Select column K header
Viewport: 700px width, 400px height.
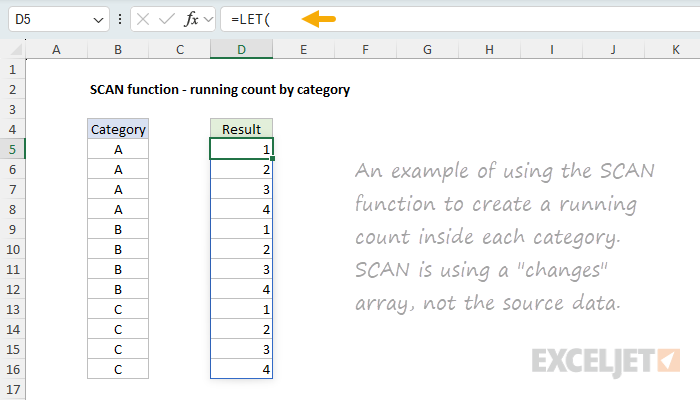point(675,50)
